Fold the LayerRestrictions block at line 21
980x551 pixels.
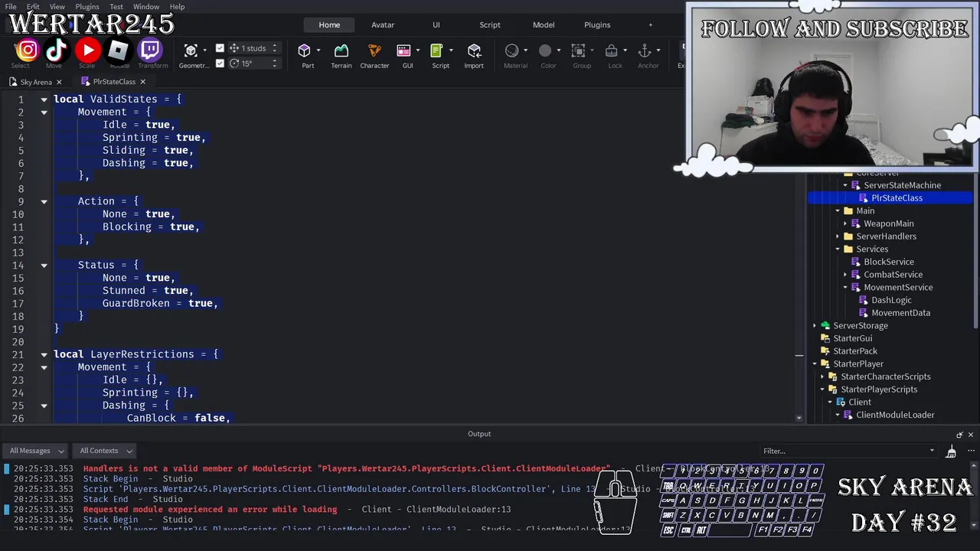pos(44,354)
